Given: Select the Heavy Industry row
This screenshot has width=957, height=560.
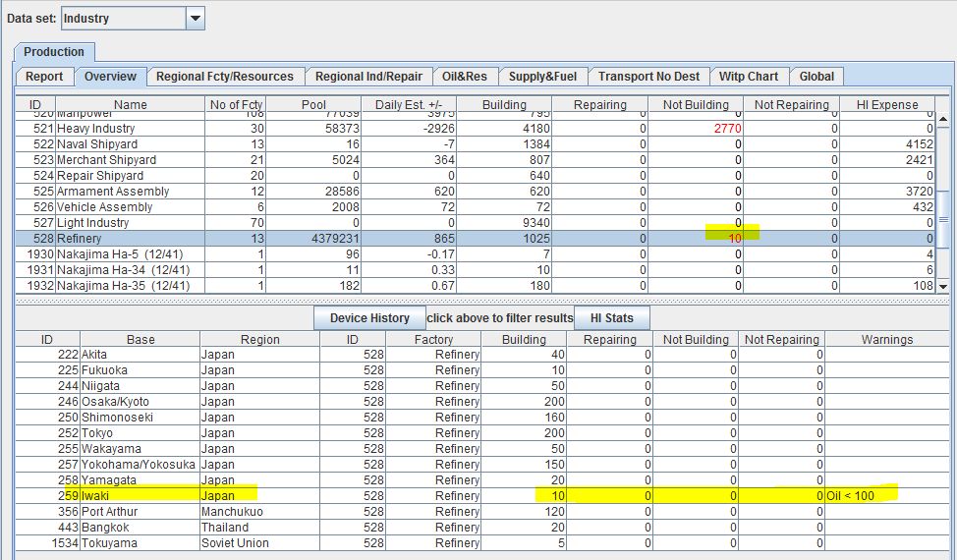Looking at the screenshot, I should coord(475,129).
